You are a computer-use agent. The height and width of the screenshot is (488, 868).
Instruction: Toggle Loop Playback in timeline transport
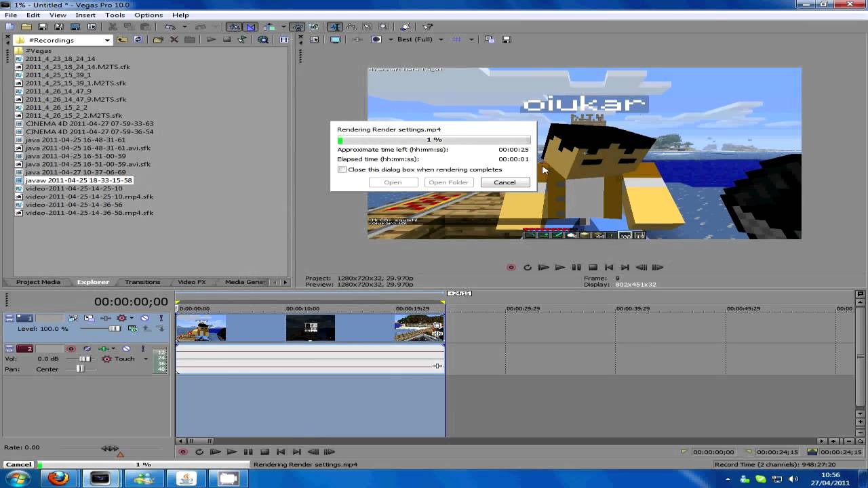coord(199,451)
